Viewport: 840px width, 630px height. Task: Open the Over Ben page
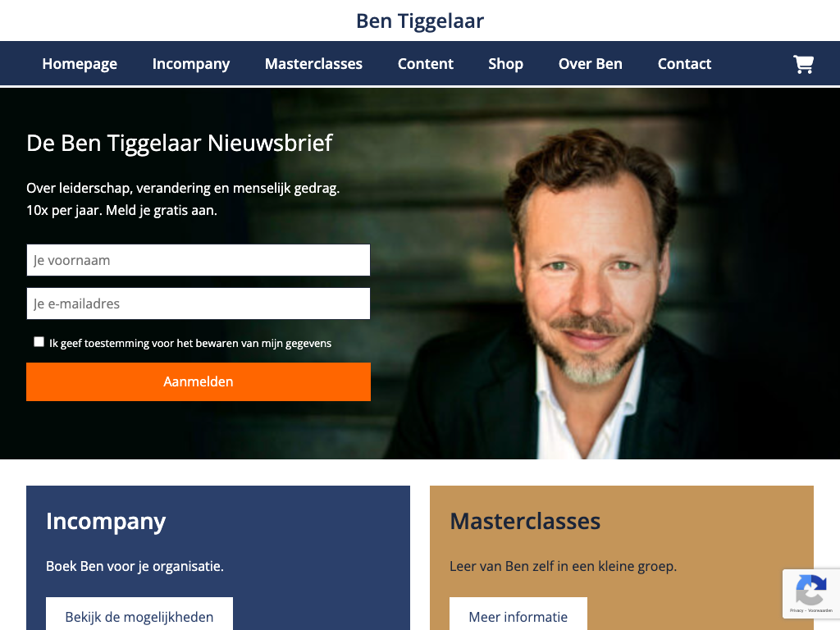591,64
